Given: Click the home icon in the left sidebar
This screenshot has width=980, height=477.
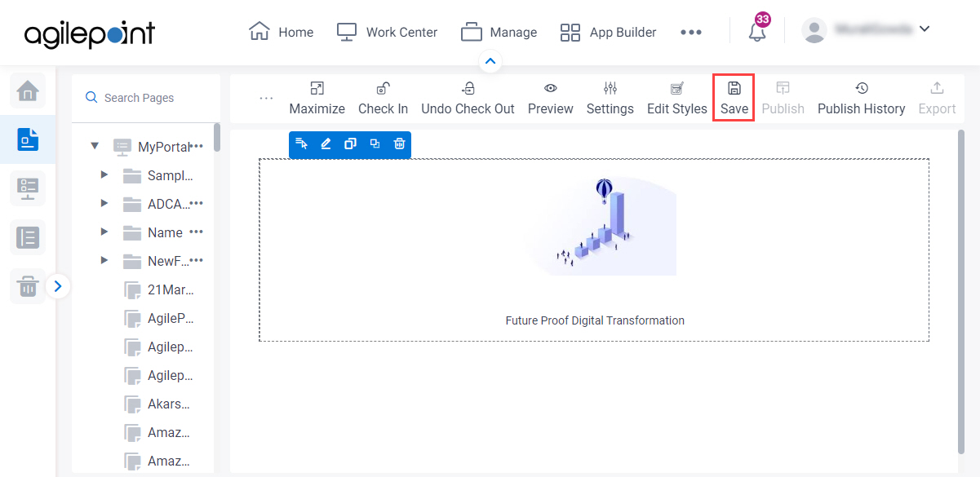Looking at the screenshot, I should point(28,90).
